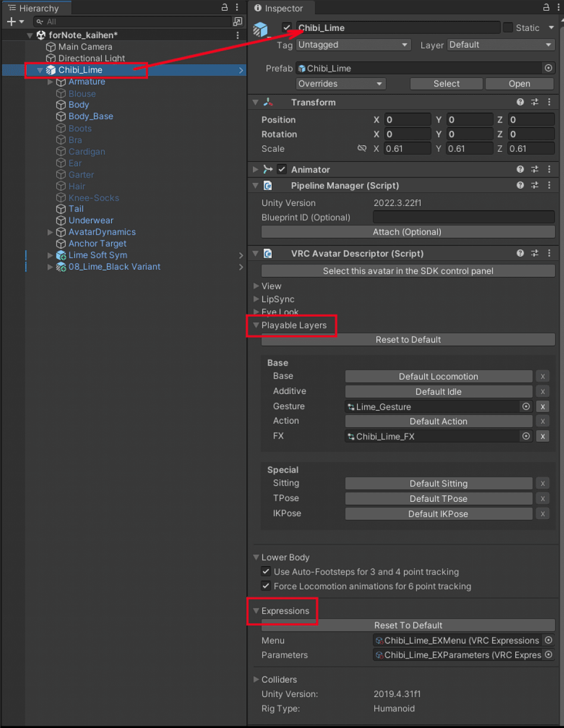564x728 pixels.
Task: Click the Chibi_Lime name input field
Action: click(398, 27)
